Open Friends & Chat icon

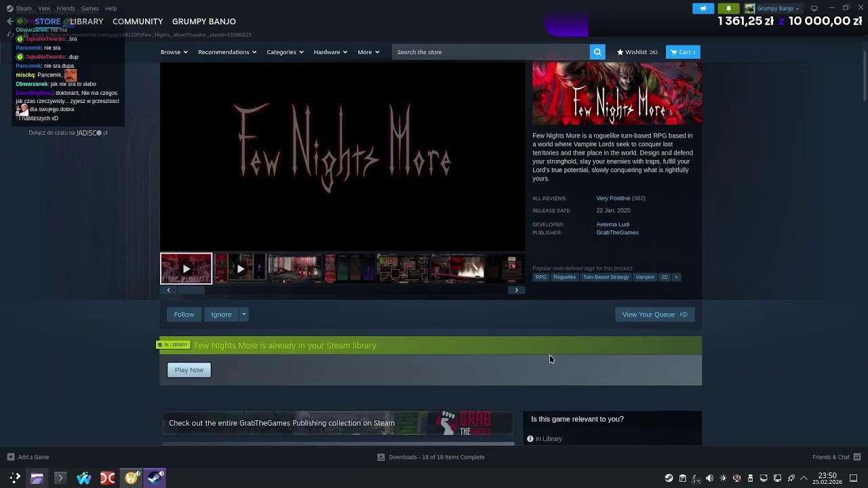tap(857, 457)
